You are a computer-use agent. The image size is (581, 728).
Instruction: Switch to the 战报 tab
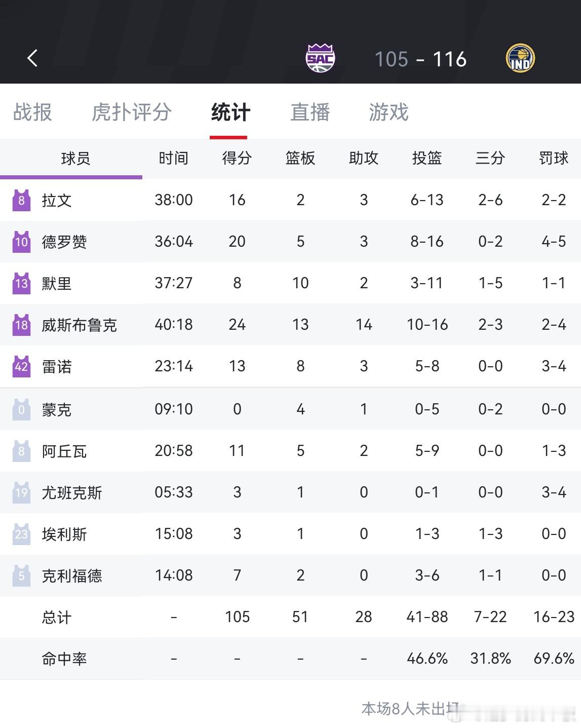pyautogui.click(x=32, y=112)
